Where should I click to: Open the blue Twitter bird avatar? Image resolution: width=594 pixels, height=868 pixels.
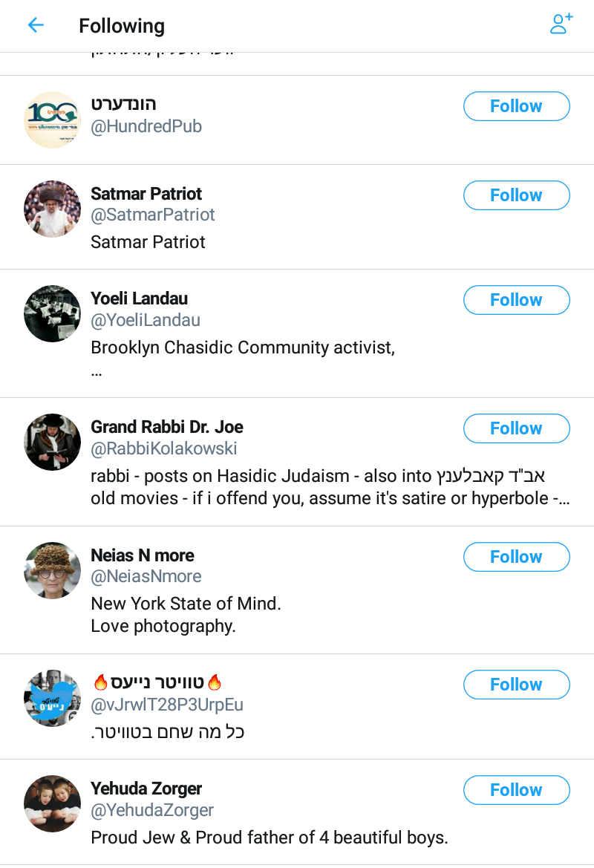point(52,699)
